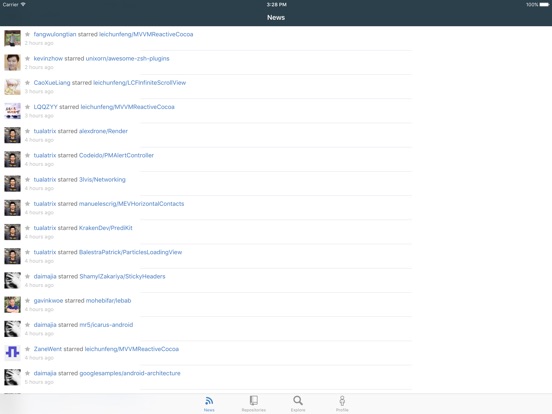This screenshot has height=414, width=552.
Task: Open the unixorn/awesome-zsh-plugins repository link
Action: 127,58
